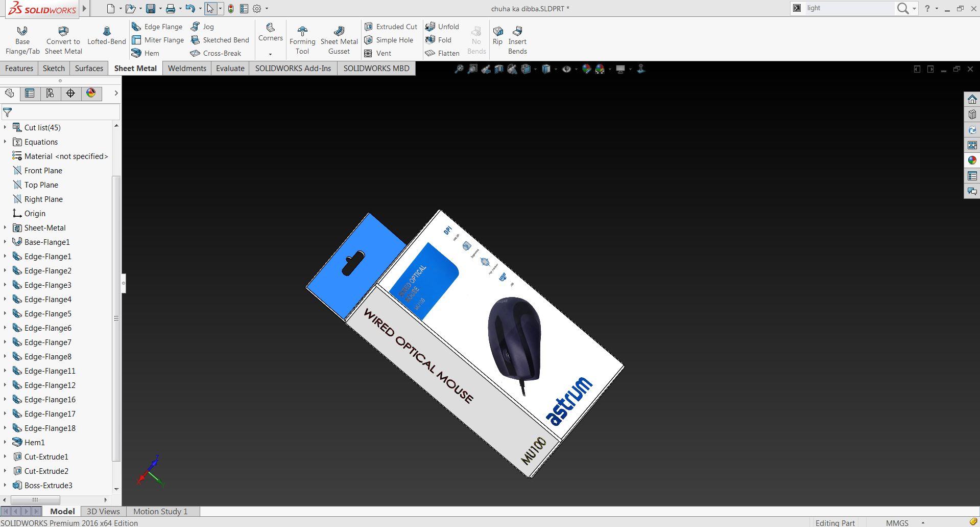Open the Motion Study 1 tab
This screenshot has width=980, height=527.
[x=160, y=511]
